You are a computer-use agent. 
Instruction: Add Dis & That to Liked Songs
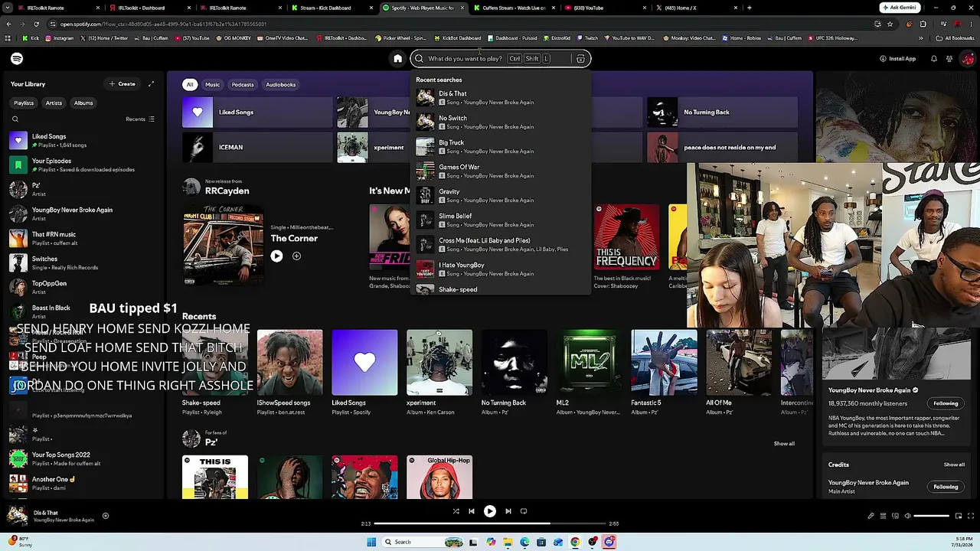pyautogui.click(x=106, y=516)
